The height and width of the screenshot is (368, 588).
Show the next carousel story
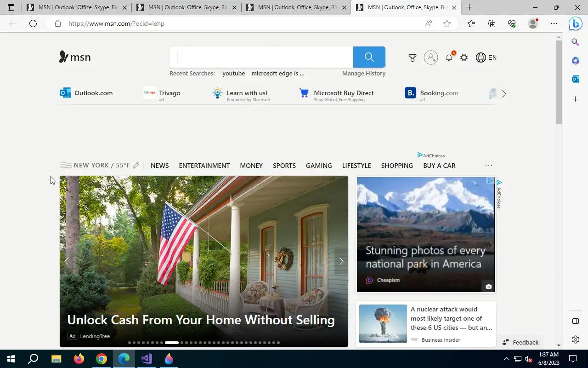tap(341, 261)
